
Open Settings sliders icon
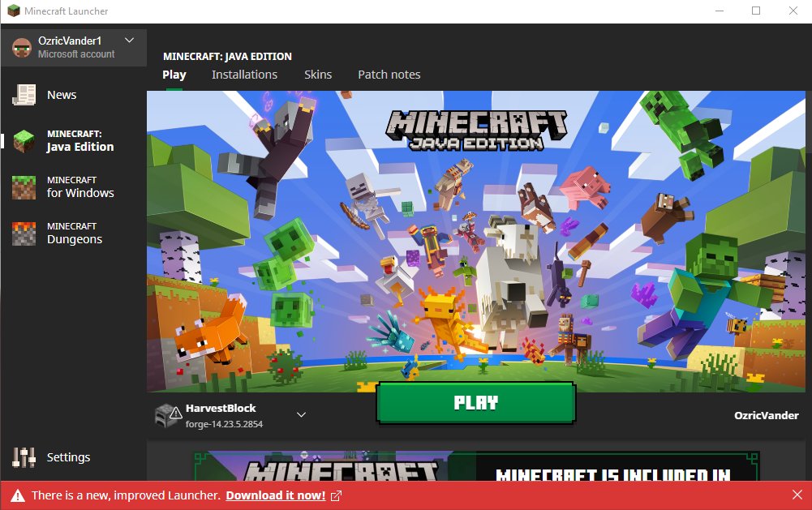pyautogui.click(x=24, y=457)
